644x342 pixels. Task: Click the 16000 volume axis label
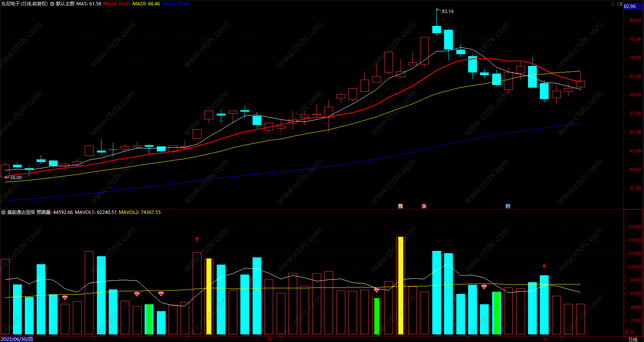coord(634,227)
